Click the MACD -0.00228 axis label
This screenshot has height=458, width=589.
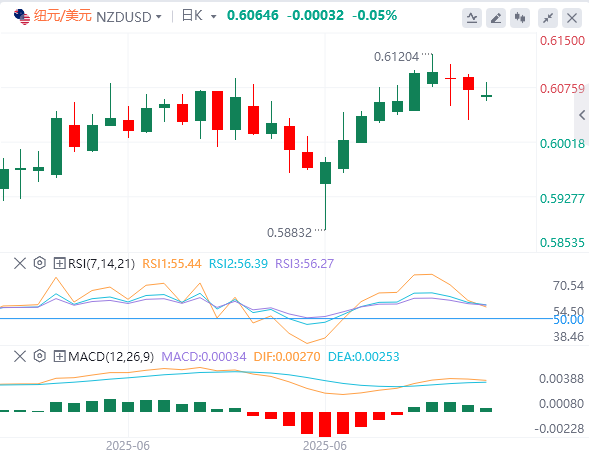point(559,429)
